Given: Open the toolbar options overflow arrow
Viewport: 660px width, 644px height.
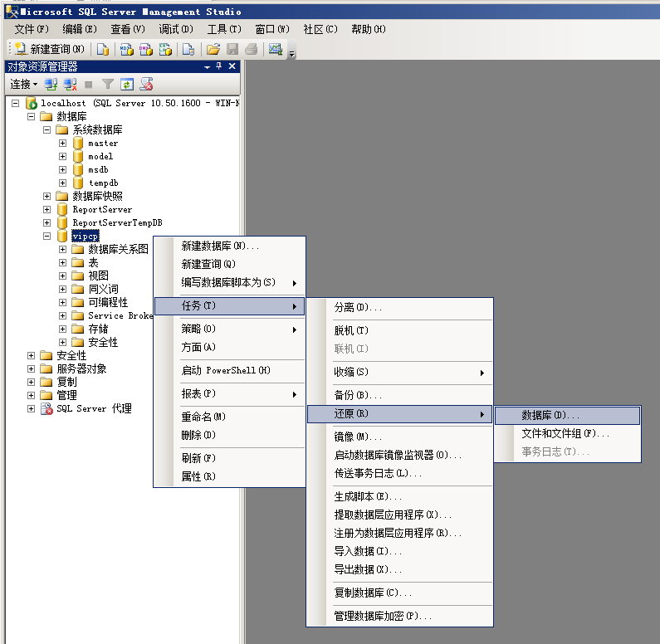Looking at the screenshot, I should [x=291, y=52].
